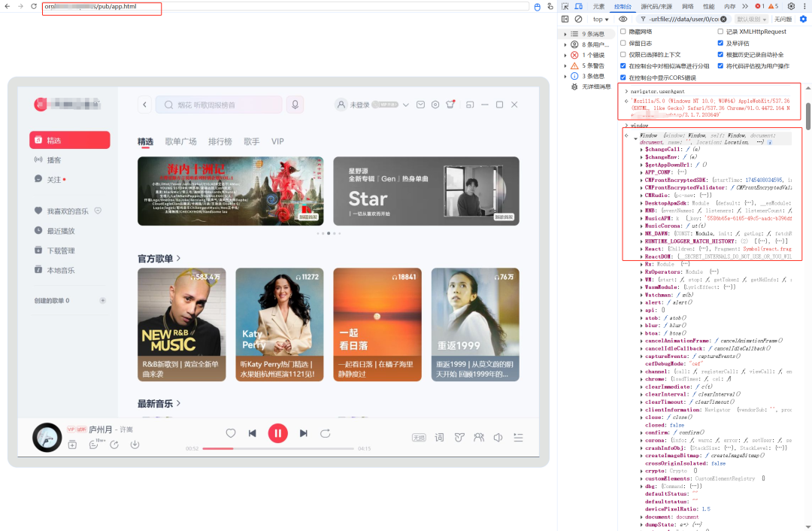Screen dimensions: 812x531
Task: Open the 默认级别 log level dropdown
Action: pos(751,19)
